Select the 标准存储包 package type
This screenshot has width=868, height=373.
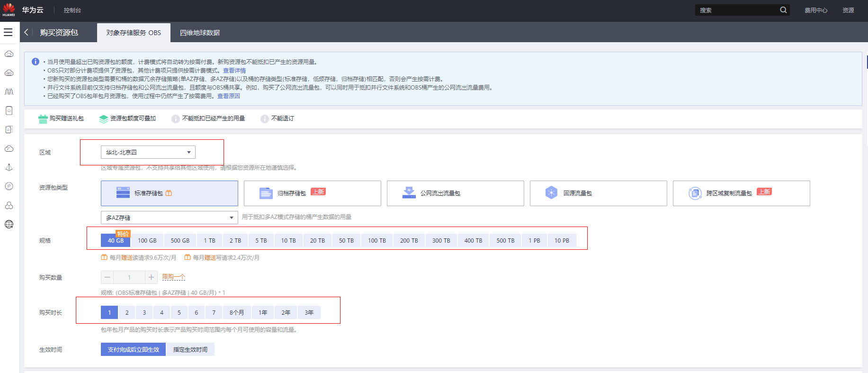(x=170, y=193)
